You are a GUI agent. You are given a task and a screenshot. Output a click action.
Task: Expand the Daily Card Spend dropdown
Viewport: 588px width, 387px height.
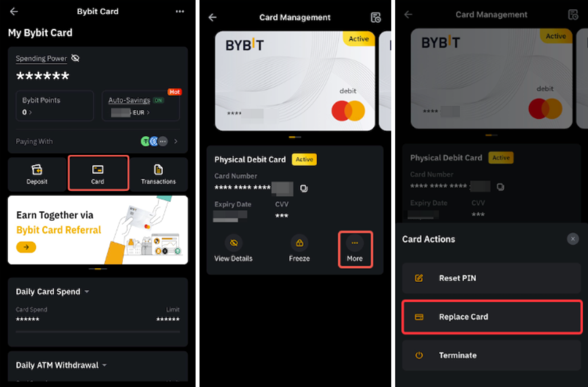87,291
